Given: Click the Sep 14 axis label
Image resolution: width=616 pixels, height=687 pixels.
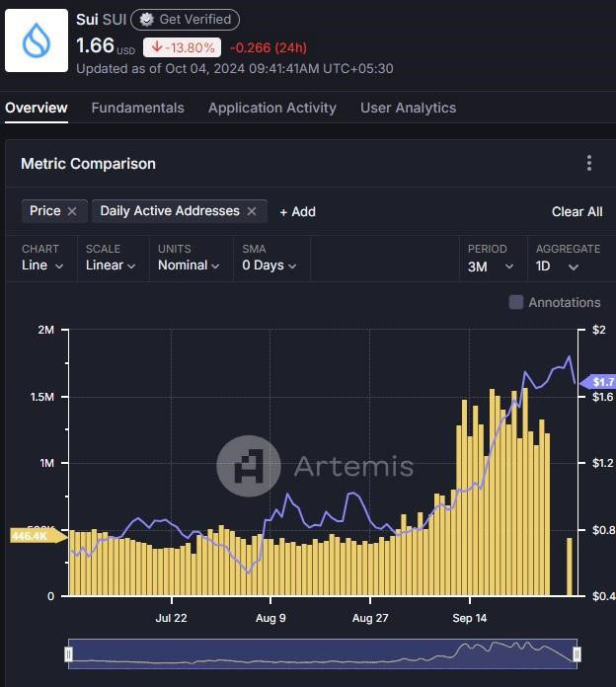Looking at the screenshot, I should 469,618.
